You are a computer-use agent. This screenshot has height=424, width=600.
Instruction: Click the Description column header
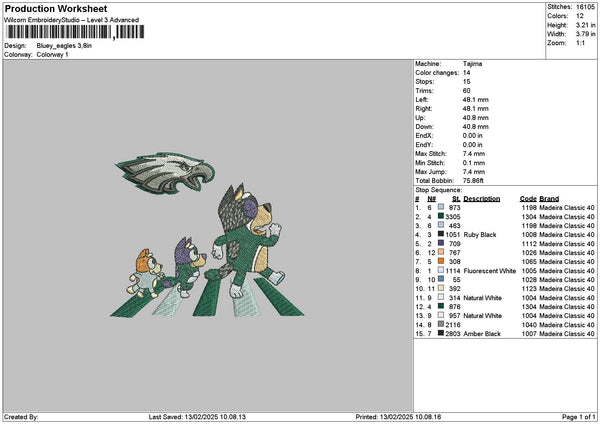click(x=482, y=199)
